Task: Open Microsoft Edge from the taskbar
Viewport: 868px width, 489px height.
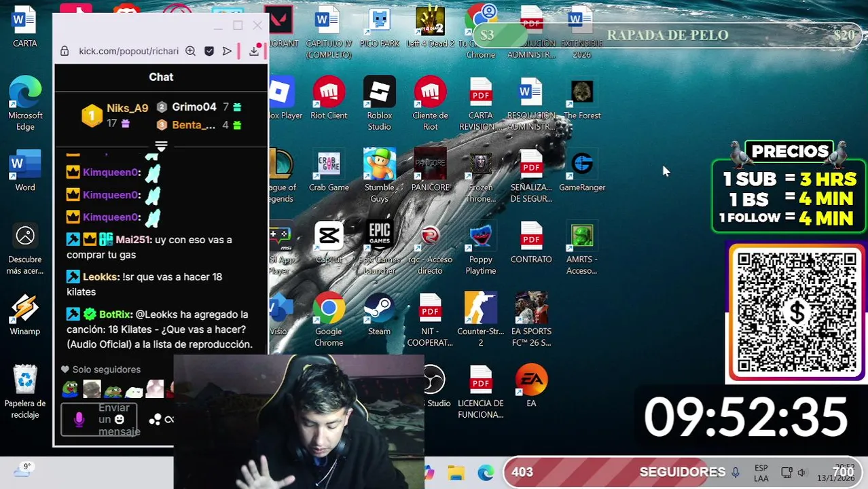Action: coord(486,473)
